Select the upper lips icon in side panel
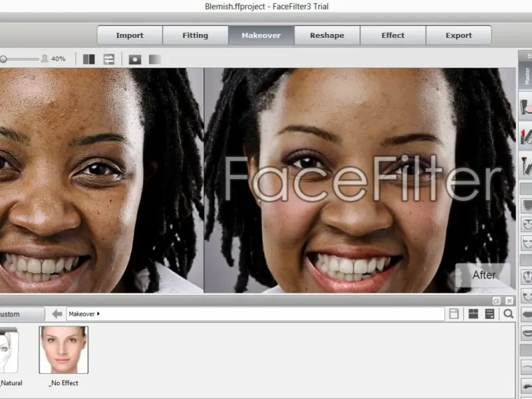This screenshot has width=532, height=399. (527, 314)
